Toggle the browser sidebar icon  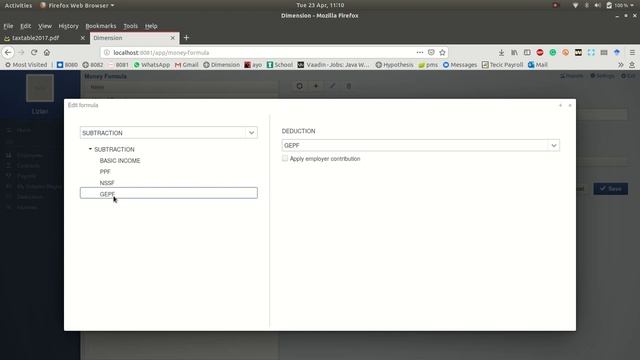pyautogui.click(x=527, y=52)
